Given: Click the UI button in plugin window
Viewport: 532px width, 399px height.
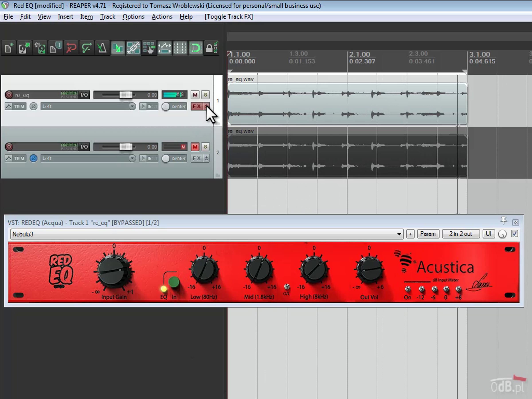Looking at the screenshot, I should coord(489,234).
